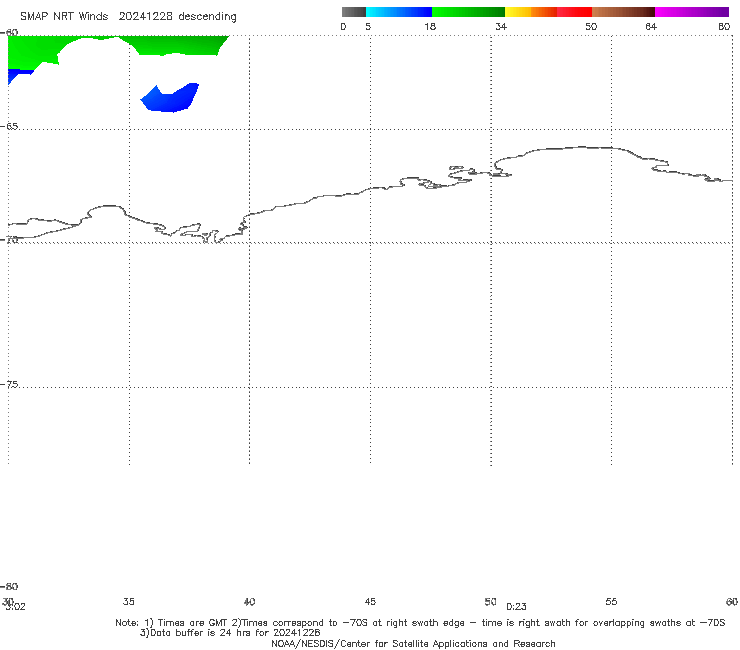
Task: Click the -65 latitude axis label
Action: [x=10, y=127]
